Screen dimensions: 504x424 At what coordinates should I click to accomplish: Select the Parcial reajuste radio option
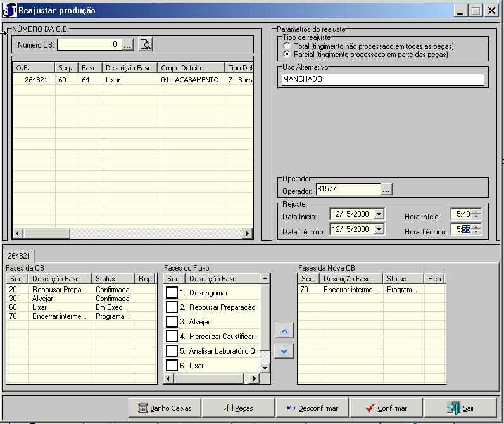coord(287,55)
